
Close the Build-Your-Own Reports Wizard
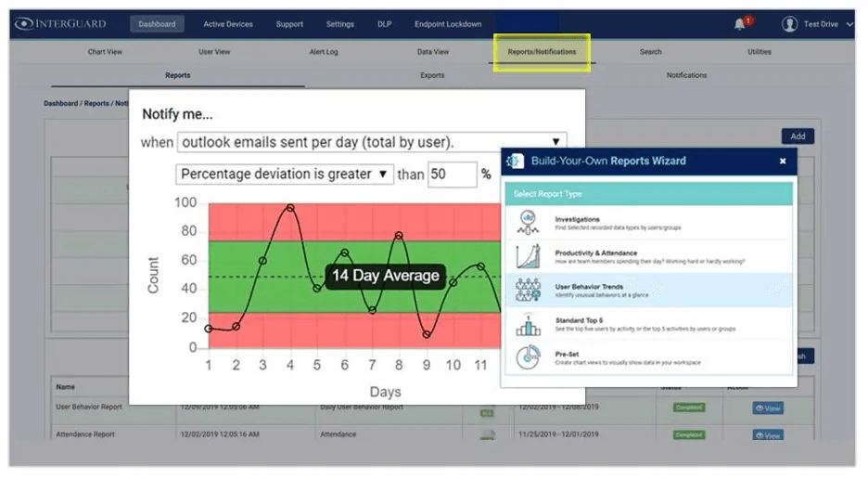pos(783,162)
